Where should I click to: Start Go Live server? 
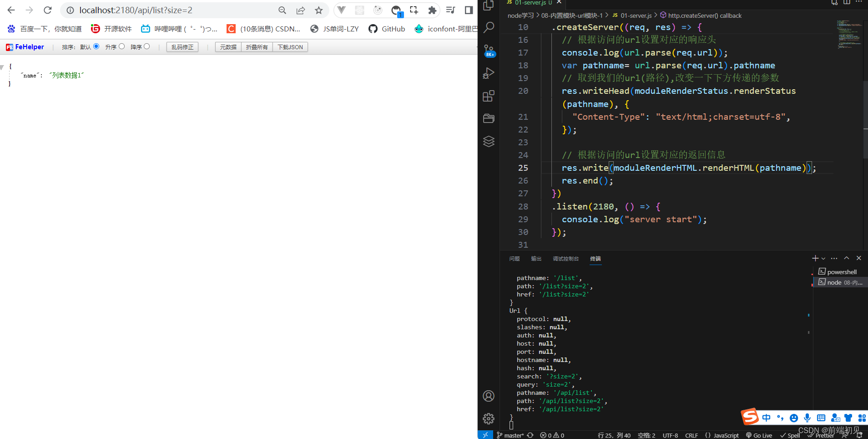(759, 435)
